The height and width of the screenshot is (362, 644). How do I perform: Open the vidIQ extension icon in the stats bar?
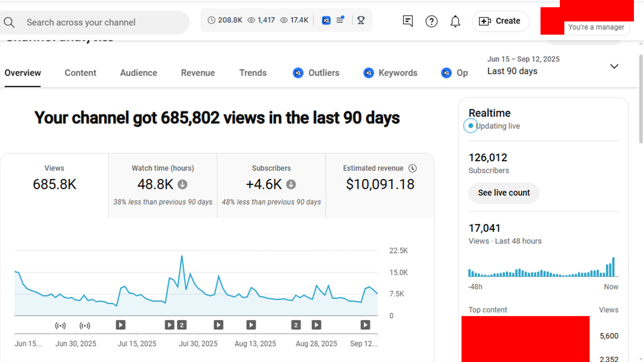tap(326, 20)
